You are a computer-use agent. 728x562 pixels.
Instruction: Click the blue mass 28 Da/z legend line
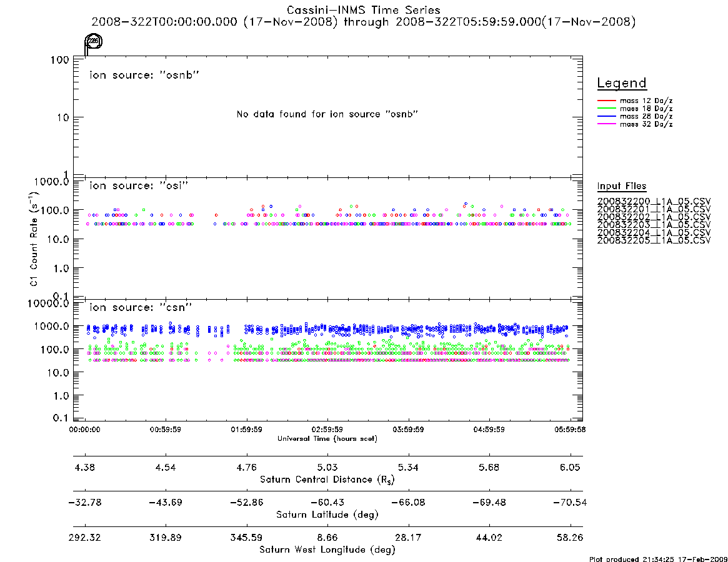point(606,117)
